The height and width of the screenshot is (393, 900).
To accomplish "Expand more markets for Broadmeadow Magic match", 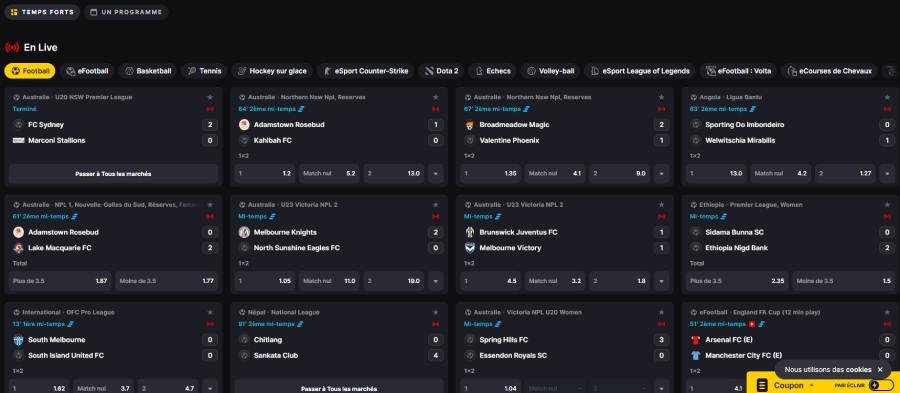I will point(661,173).
